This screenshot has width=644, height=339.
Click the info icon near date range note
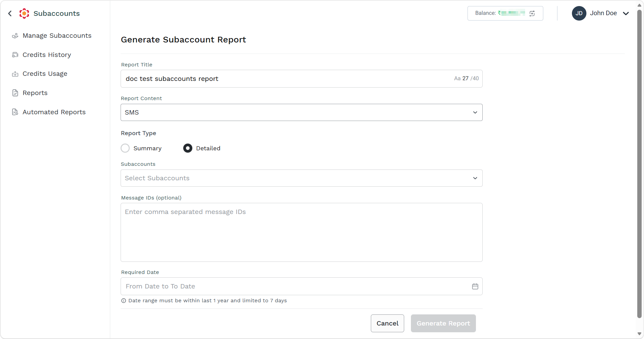(124, 301)
